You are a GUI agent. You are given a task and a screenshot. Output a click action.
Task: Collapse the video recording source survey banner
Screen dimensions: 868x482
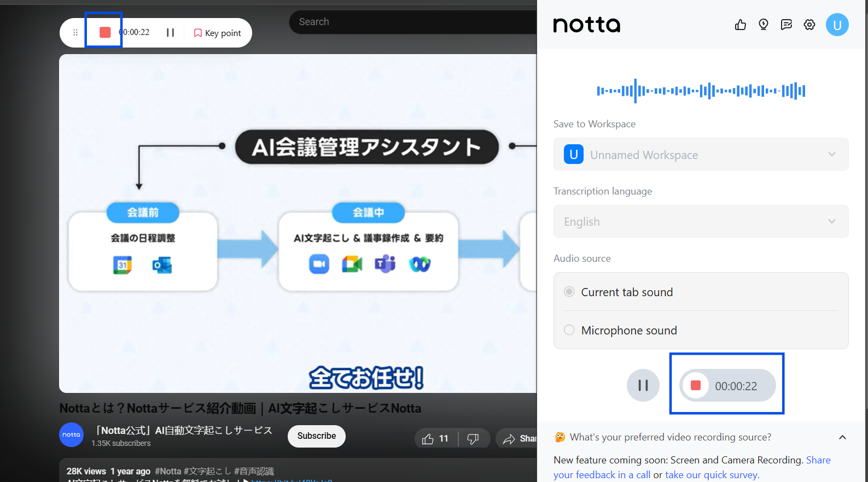click(842, 437)
